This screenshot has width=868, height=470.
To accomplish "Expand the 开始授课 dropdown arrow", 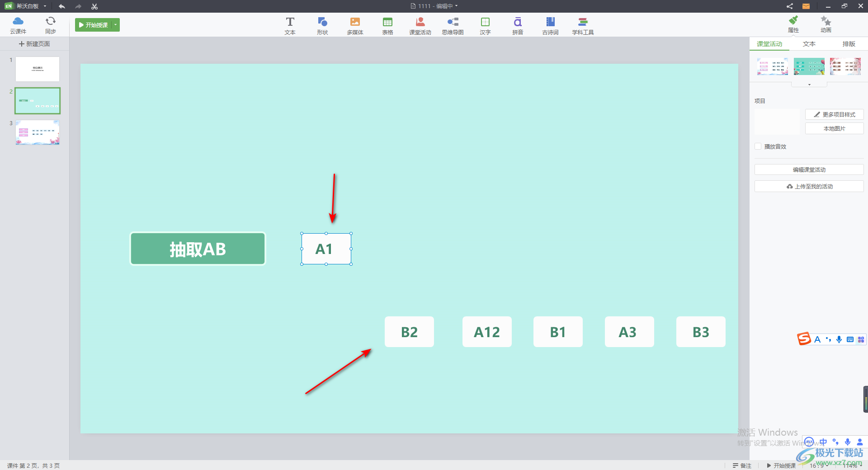I will pos(116,25).
